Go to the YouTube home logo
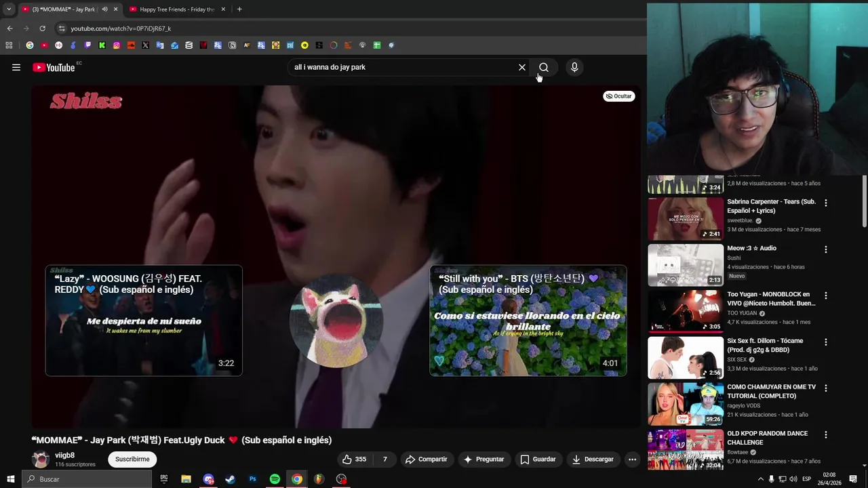Screen dimensions: 868x488 coord(54,67)
